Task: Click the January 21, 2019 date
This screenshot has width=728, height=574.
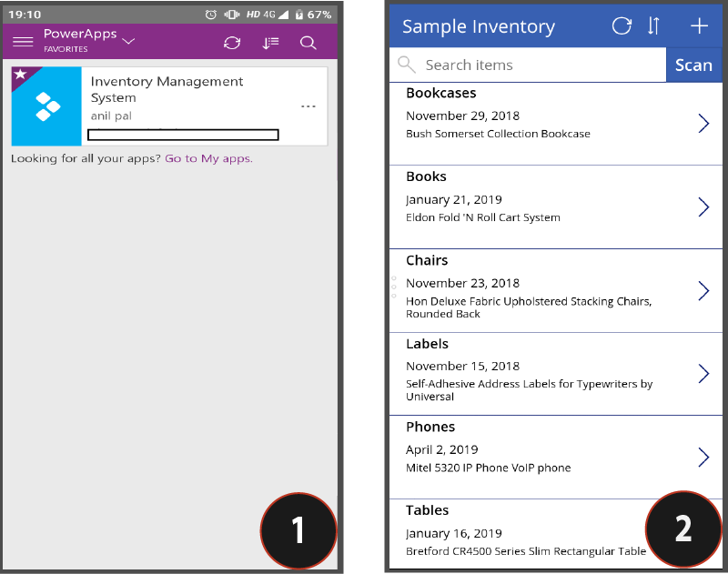Action: click(454, 199)
